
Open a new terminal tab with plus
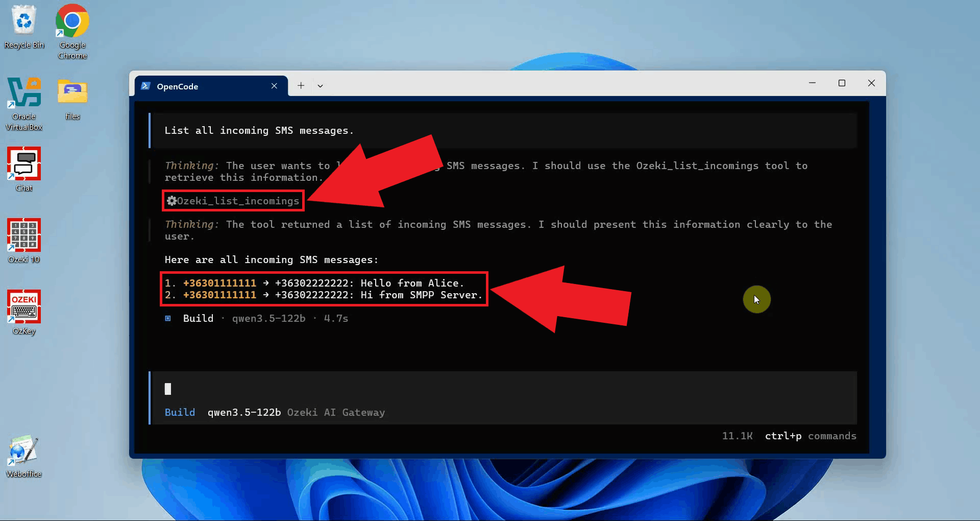tap(301, 86)
